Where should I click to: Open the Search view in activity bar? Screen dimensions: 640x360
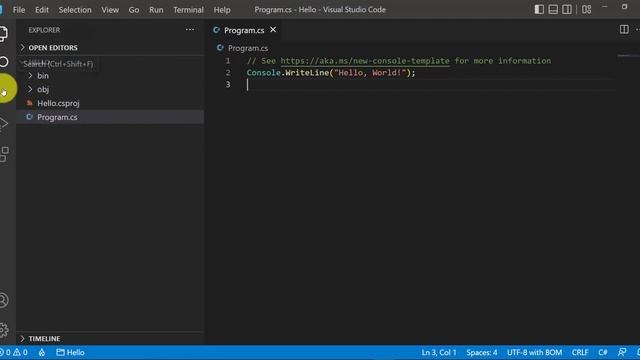4,62
